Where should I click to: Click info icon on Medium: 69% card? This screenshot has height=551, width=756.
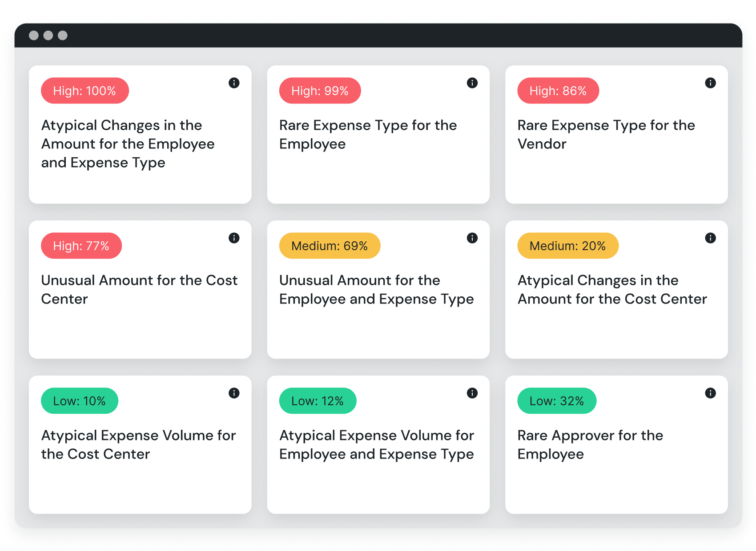[472, 238]
